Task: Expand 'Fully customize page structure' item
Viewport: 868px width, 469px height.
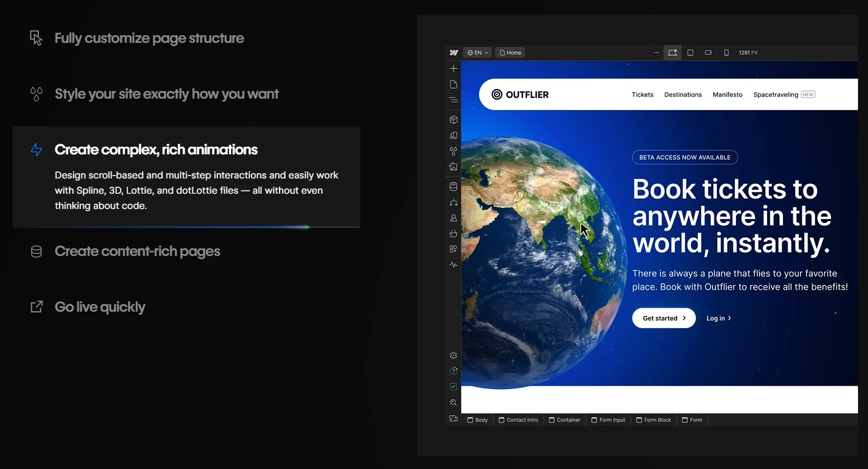Action: pos(149,38)
